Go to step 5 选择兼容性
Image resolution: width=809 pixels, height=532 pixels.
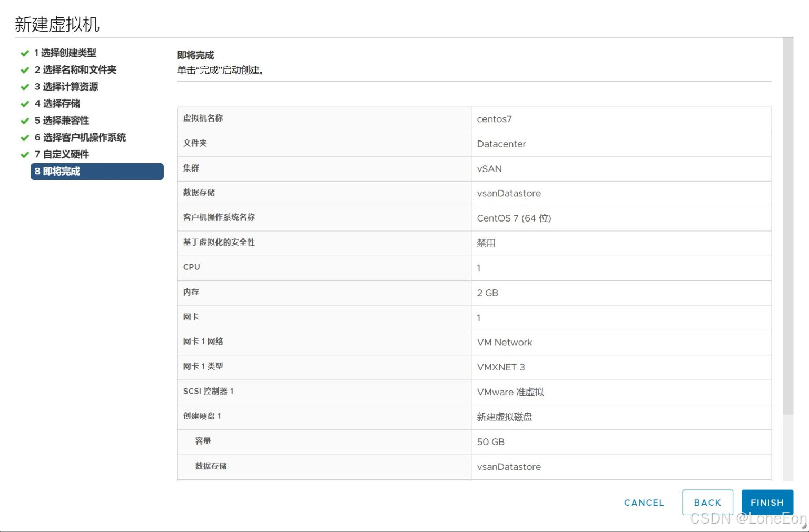tap(62, 120)
